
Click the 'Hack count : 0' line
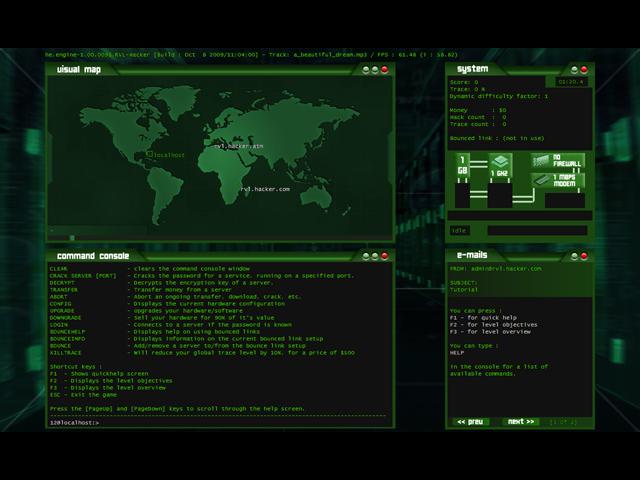click(x=478, y=117)
